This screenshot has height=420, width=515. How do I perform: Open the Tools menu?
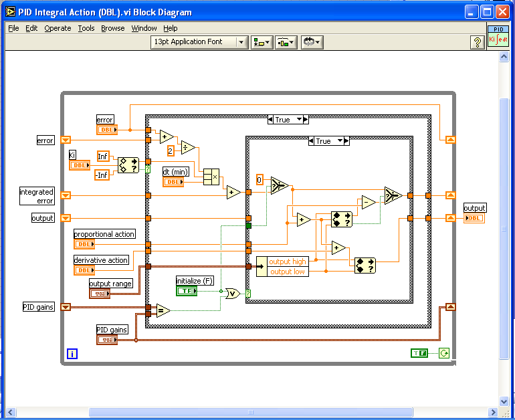point(86,28)
